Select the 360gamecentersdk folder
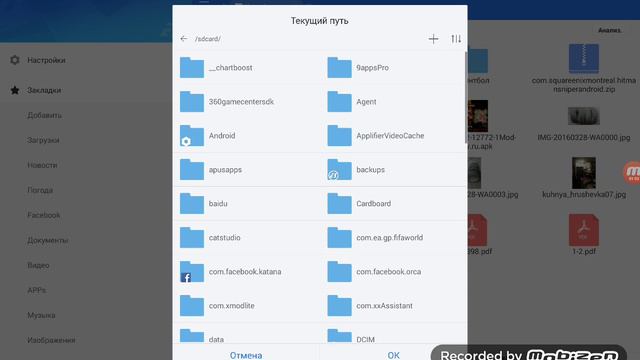Screen dimensions: 640x360 click(x=247, y=102)
